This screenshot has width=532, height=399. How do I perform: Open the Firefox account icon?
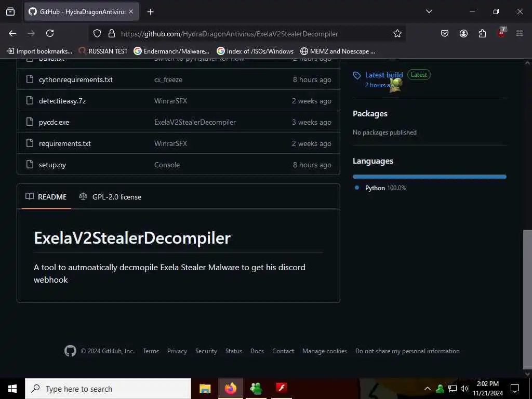click(x=463, y=33)
